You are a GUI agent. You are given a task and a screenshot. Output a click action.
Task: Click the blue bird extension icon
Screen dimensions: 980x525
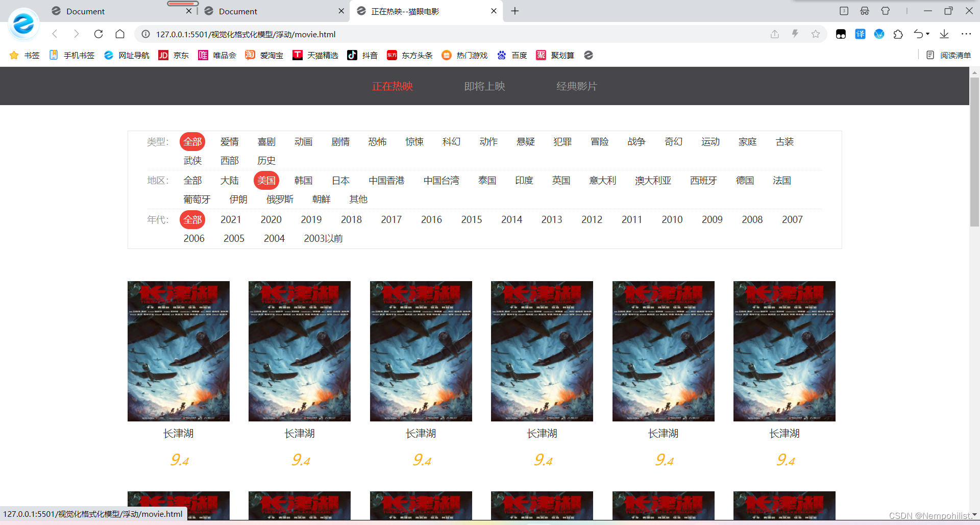point(879,34)
